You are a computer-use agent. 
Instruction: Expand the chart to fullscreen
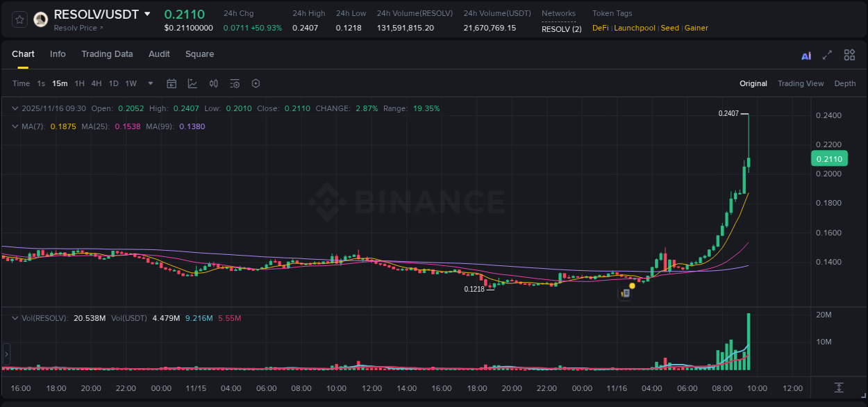click(x=828, y=55)
